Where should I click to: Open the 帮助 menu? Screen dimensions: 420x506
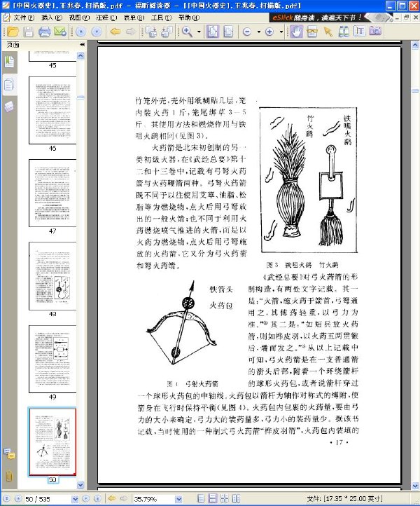(x=189, y=18)
